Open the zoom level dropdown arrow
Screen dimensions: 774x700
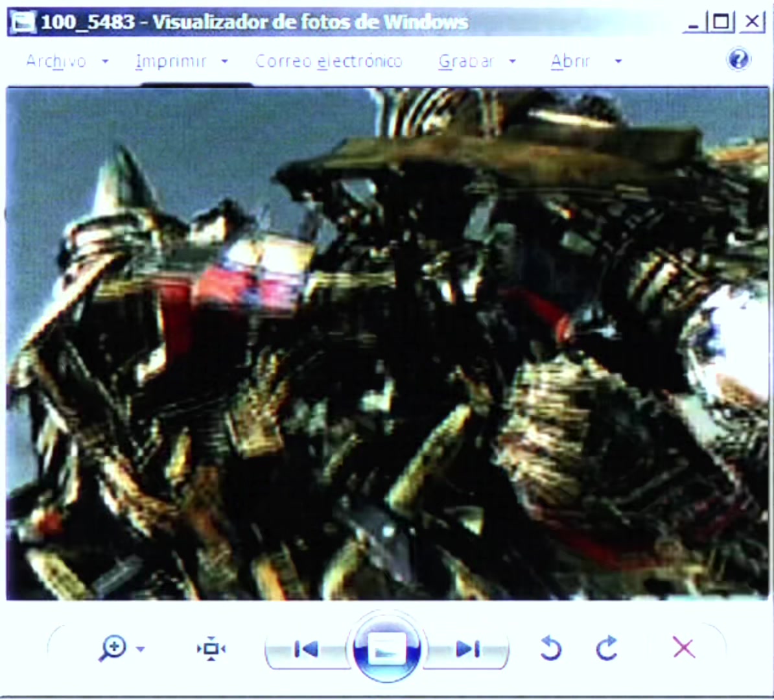pyautogui.click(x=141, y=649)
